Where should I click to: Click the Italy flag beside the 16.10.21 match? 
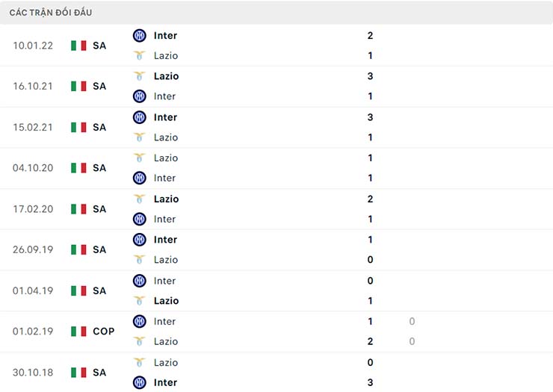(78, 86)
